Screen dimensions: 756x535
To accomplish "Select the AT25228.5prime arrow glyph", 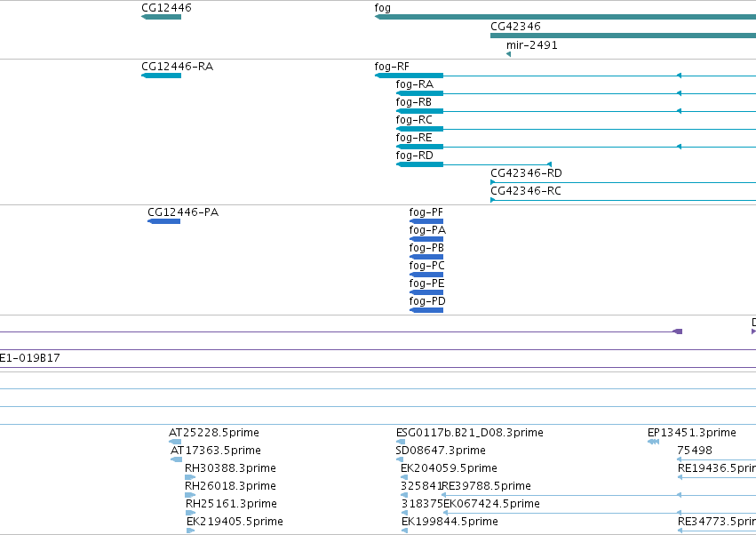I will tap(175, 442).
